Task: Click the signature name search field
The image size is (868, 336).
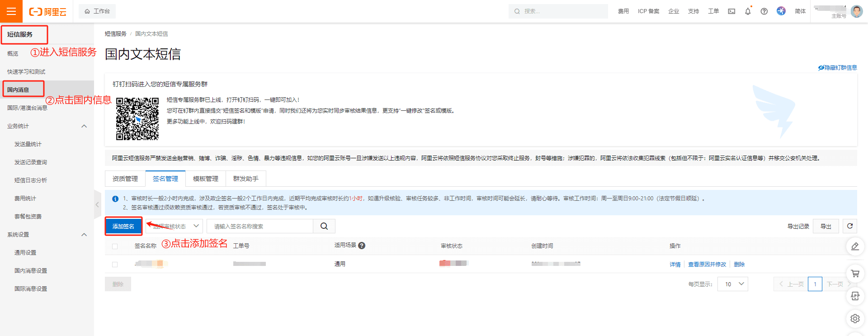Action: pyautogui.click(x=260, y=226)
